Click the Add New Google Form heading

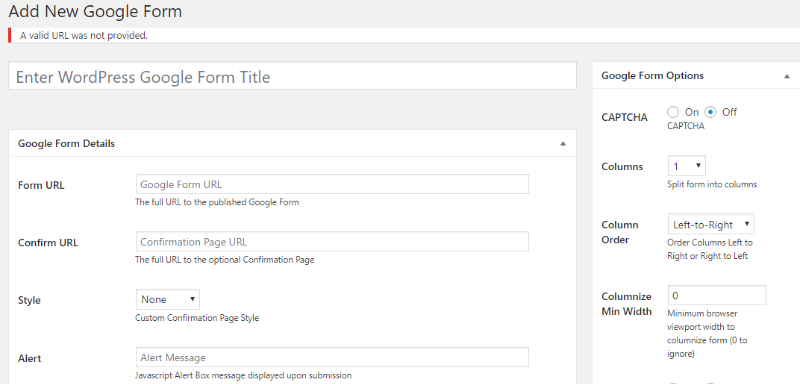[x=95, y=11]
